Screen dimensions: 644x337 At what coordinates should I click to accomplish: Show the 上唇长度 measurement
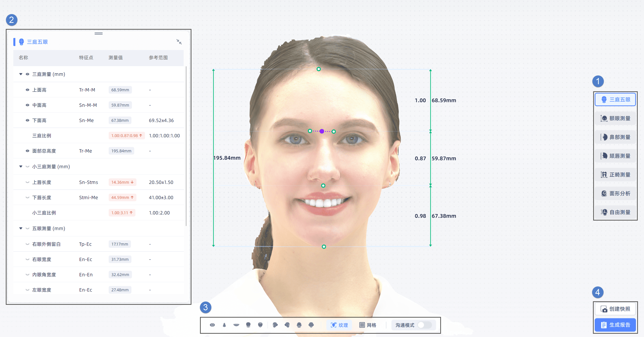point(27,182)
